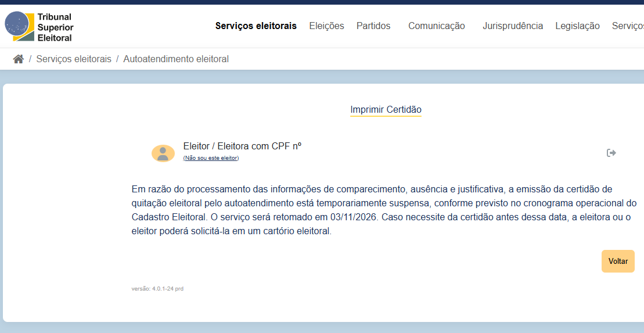Click the 'Eleitor / Eleitora com CPF nº' text
The height and width of the screenshot is (333, 644).
click(x=242, y=146)
